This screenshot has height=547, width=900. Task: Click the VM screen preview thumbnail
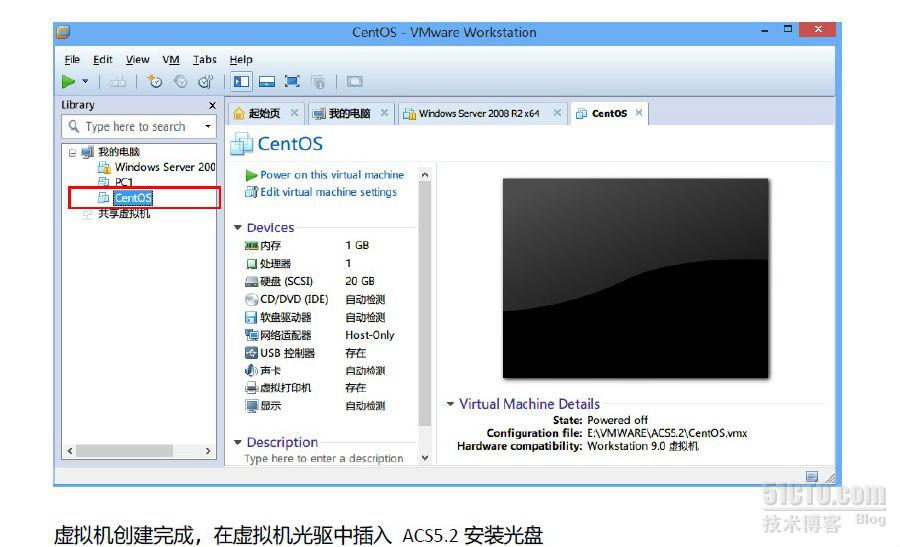(x=635, y=278)
